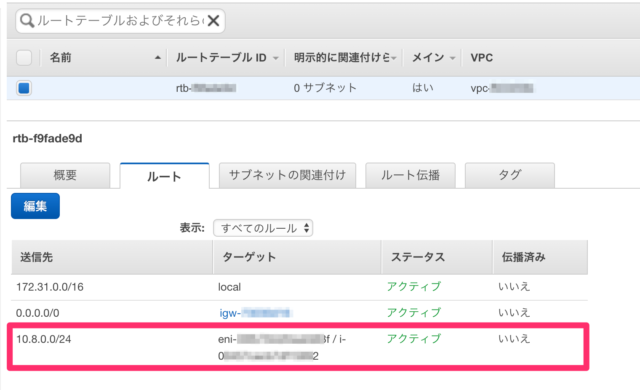The width and height of the screenshot is (640, 390).
Task: Open the ルート伝播 tab
Action: pos(410,175)
